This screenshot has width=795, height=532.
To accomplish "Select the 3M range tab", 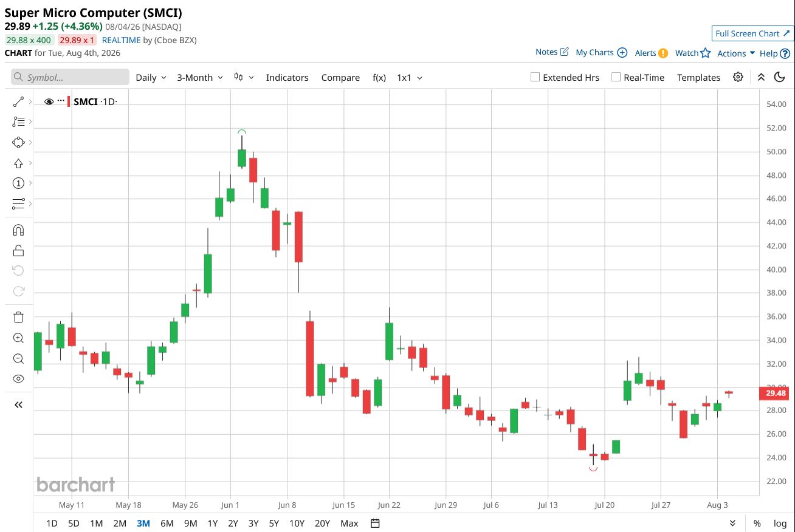I will pos(143,523).
